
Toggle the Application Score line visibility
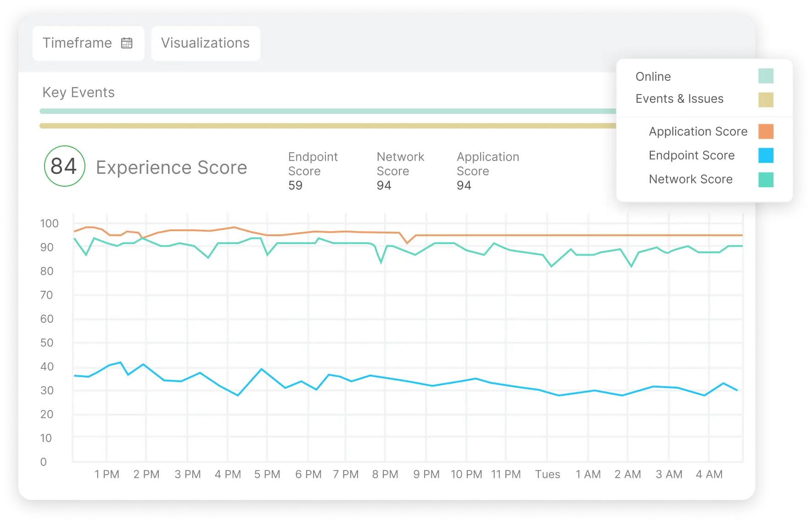click(x=697, y=131)
